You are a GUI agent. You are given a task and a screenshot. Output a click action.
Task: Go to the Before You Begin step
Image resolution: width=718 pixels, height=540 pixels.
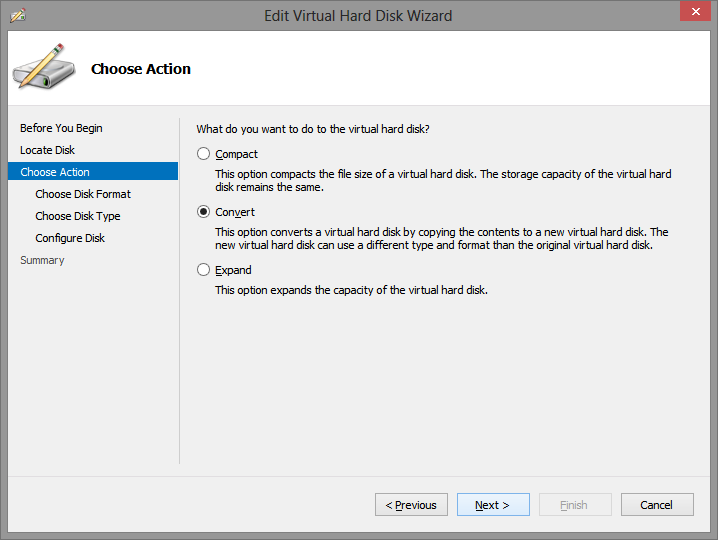[61, 128]
